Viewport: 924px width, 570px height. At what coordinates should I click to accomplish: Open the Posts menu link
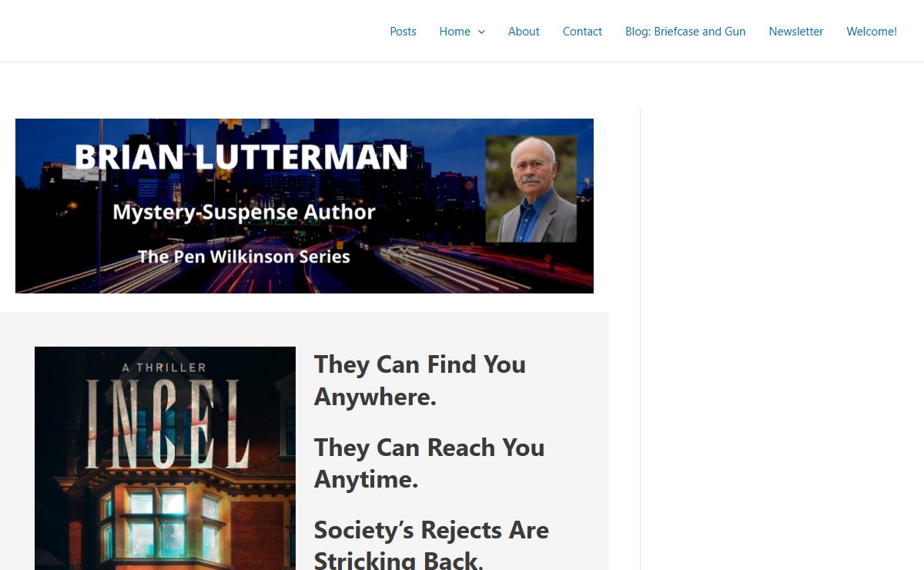[403, 32]
